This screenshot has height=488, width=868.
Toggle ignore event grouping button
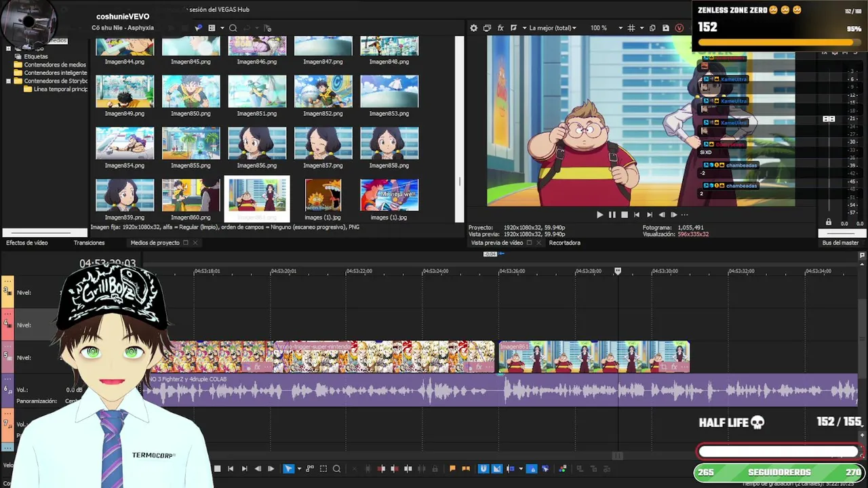545,468
